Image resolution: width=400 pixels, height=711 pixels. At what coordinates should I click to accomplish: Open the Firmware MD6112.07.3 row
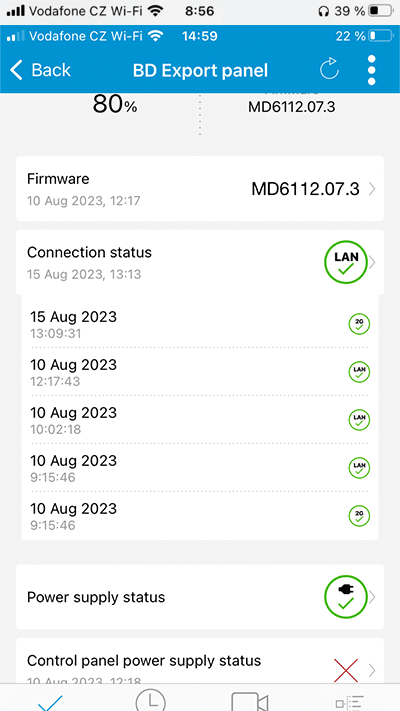point(200,189)
